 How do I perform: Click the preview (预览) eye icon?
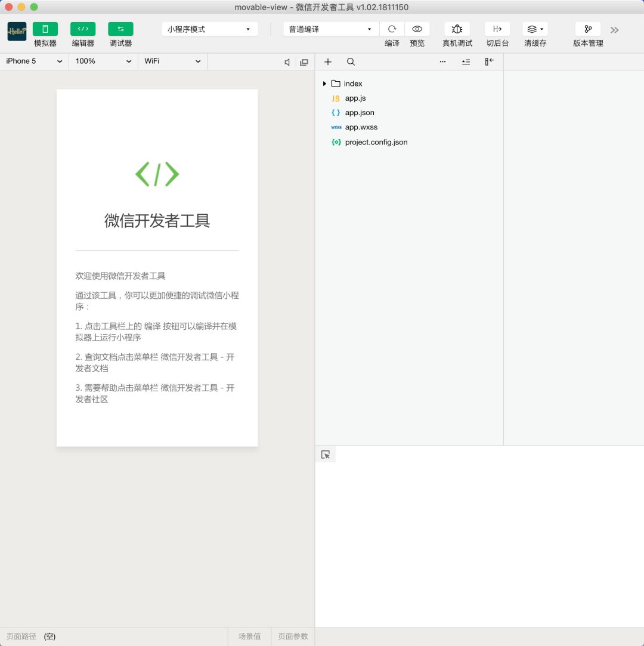[417, 29]
